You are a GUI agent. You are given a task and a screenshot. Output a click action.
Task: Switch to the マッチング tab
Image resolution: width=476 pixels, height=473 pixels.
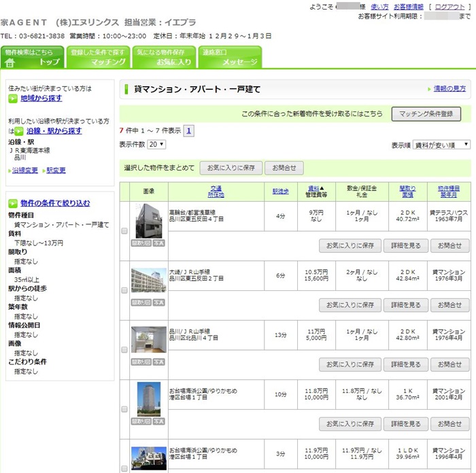[99, 57]
